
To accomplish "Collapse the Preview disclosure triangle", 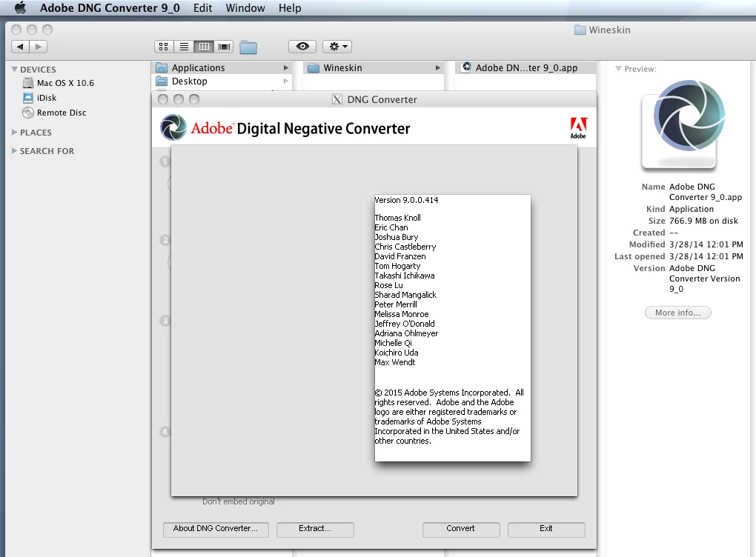I will click(x=618, y=69).
